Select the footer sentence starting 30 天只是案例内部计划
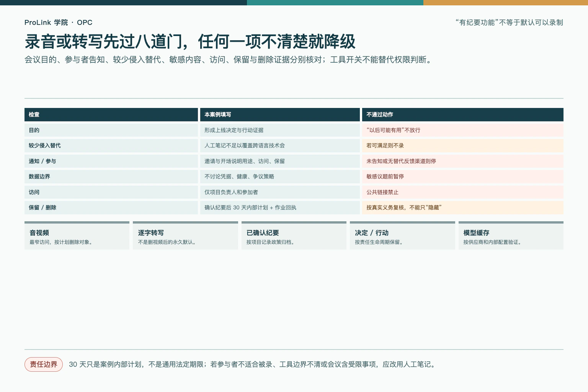 (253, 364)
